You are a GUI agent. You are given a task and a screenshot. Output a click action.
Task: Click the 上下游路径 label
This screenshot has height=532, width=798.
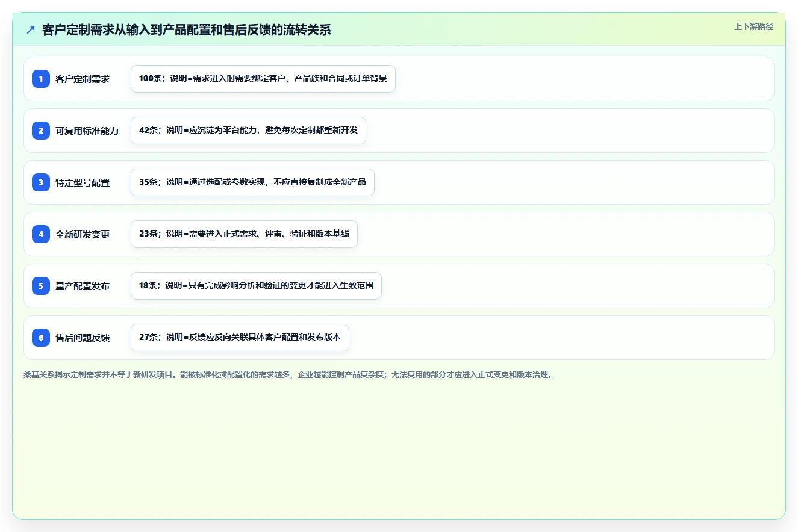click(753, 26)
